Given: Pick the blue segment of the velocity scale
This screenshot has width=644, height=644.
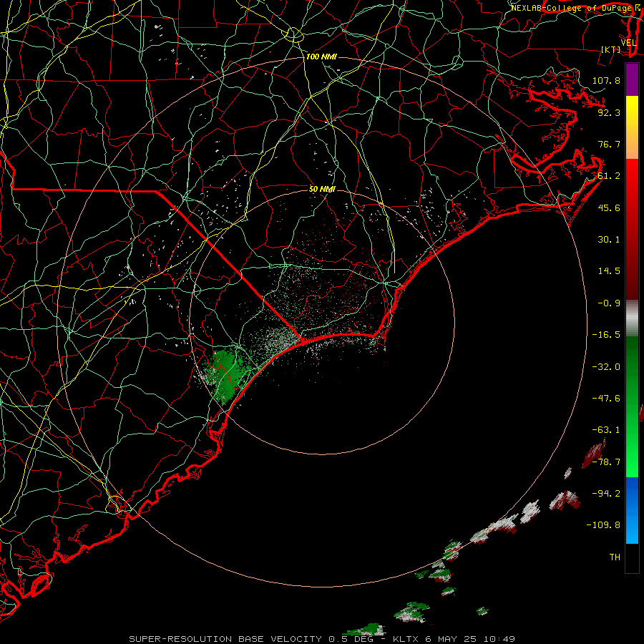Looking at the screenshot, I should pyautogui.click(x=632, y=510).
